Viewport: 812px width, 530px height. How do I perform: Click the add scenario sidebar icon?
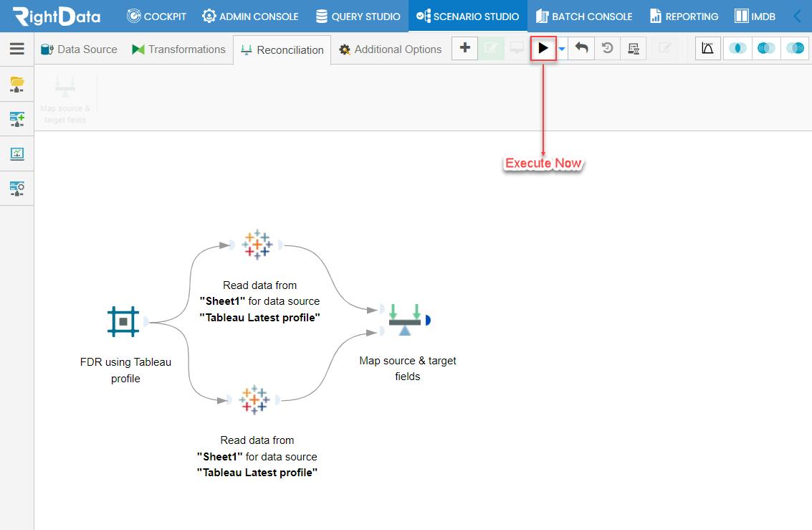pyautogui.click(x=17, y=119)
